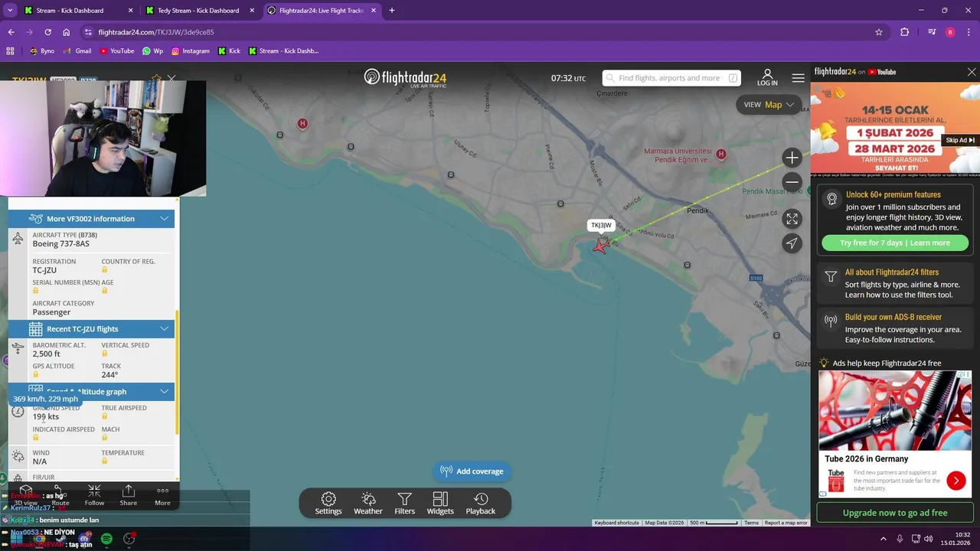The image size is (980, 551).
Task: Open OBS Studio from the taskbar
Action: point(129,539)
